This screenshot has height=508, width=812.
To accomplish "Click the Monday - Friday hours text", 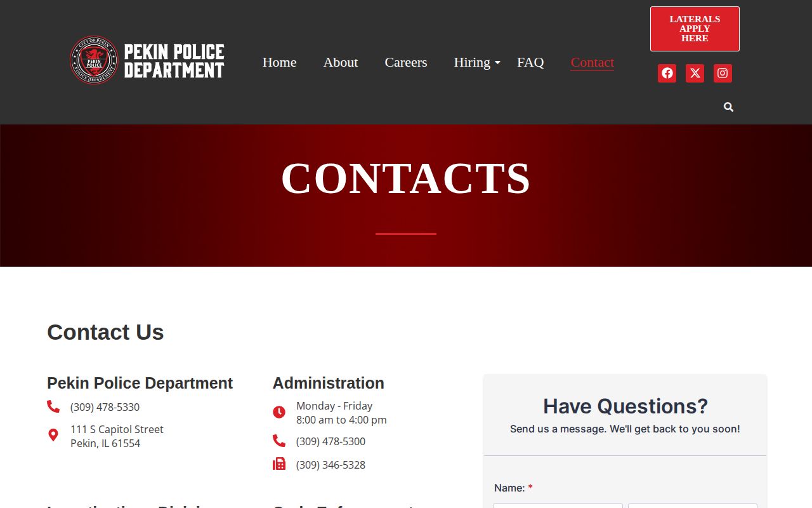I will click(x=341, y=413).
